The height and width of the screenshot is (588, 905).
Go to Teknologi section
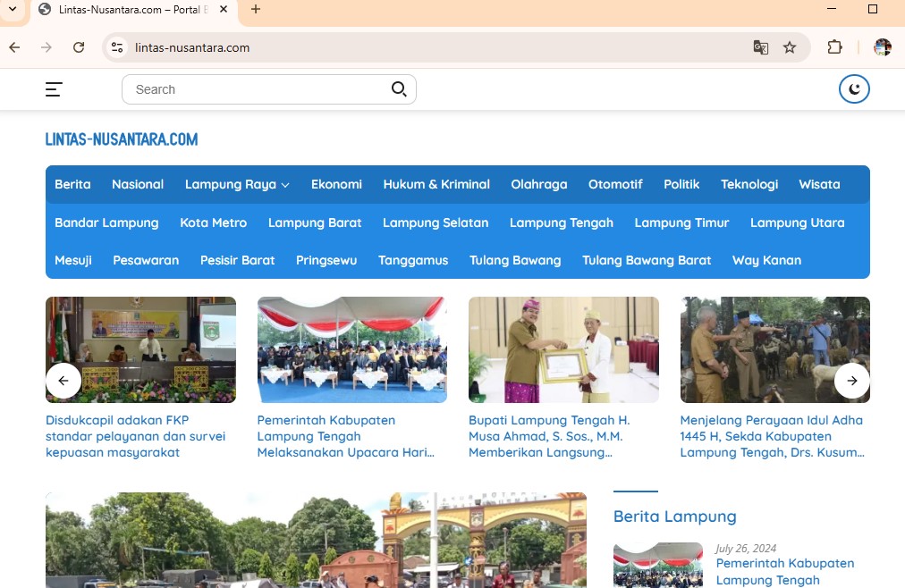[x=749, y=184]
